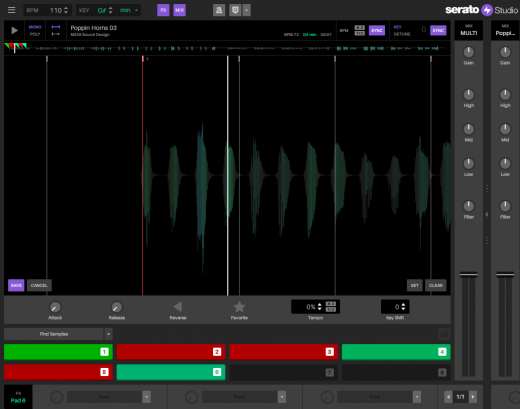
Task: Click the Poppi... channel Gain knob
Action: [505, 52]
